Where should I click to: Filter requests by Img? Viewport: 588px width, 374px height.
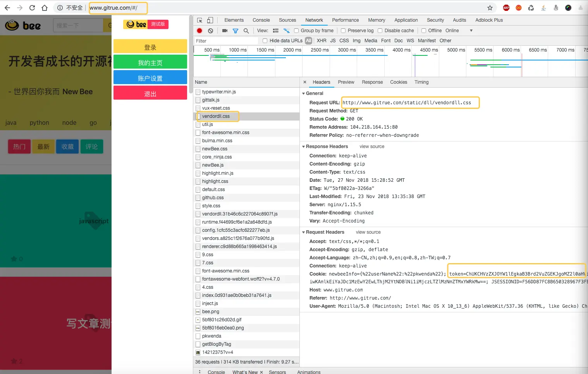coord(356,41)
